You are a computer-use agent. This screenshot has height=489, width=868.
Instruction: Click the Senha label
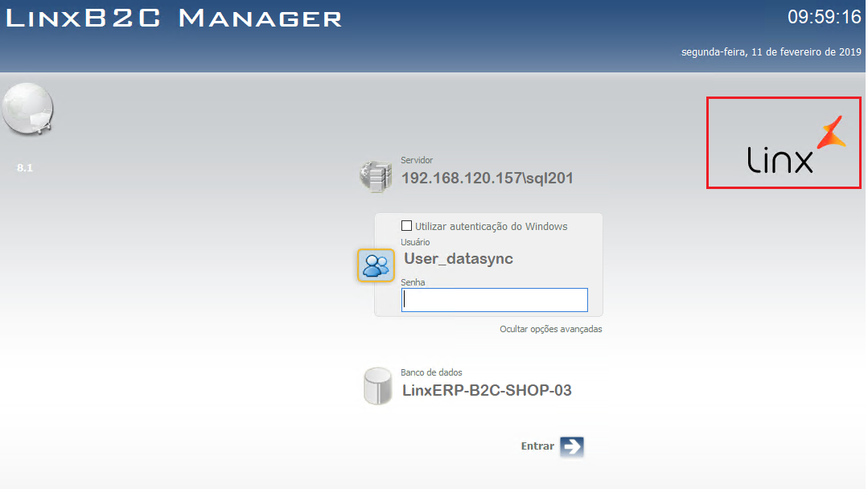(x=413, y=282)
